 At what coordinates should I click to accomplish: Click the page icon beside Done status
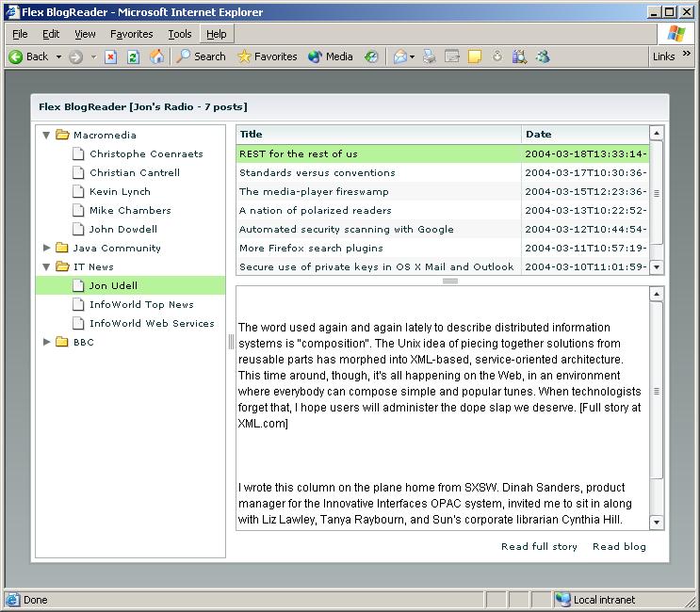coord(12,600)
